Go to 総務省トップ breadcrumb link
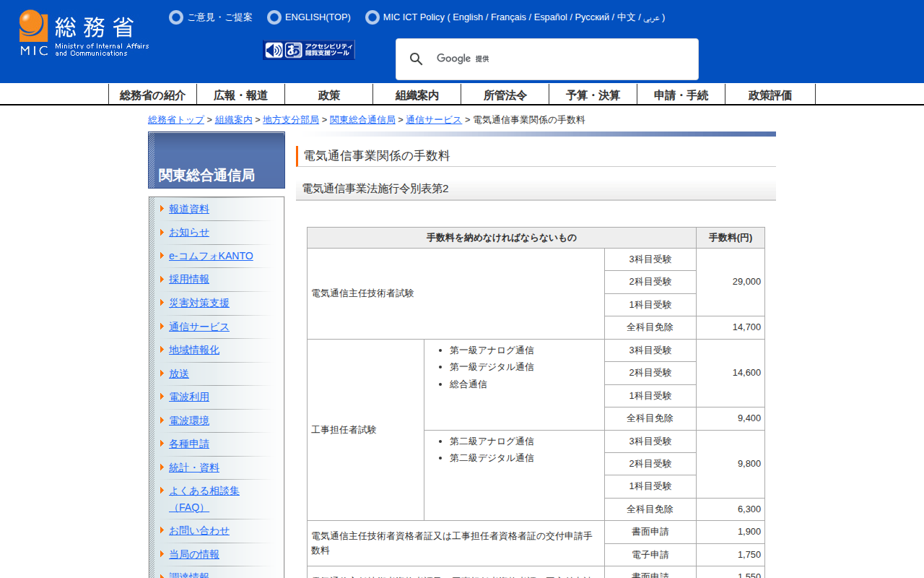 tap(176, 120)
